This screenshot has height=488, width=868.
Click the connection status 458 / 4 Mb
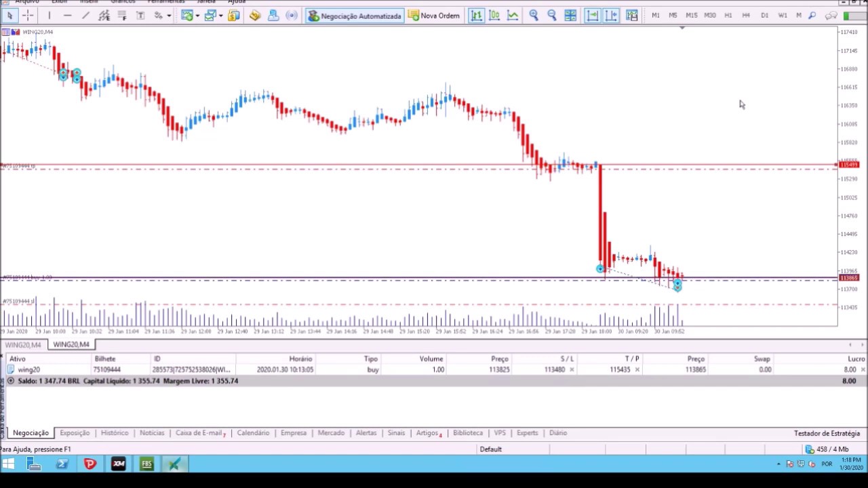[827, 449]
